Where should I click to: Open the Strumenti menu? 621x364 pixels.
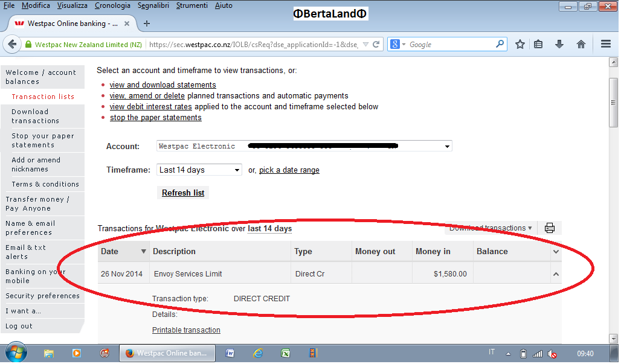click(x=191, y=5)
